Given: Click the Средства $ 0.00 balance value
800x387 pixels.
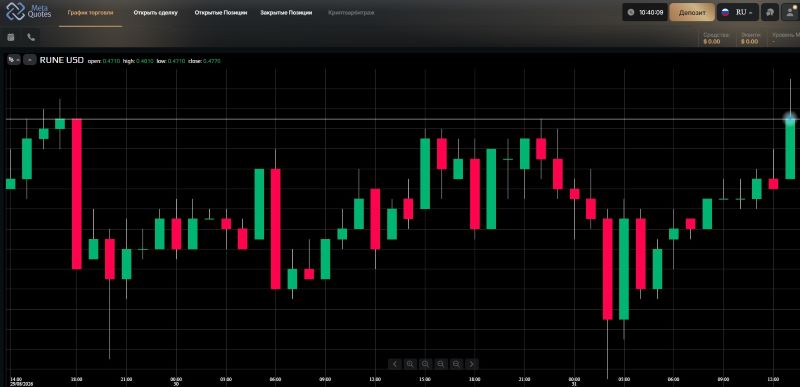Looking at the screenshot, I should [x=712, y=41].
